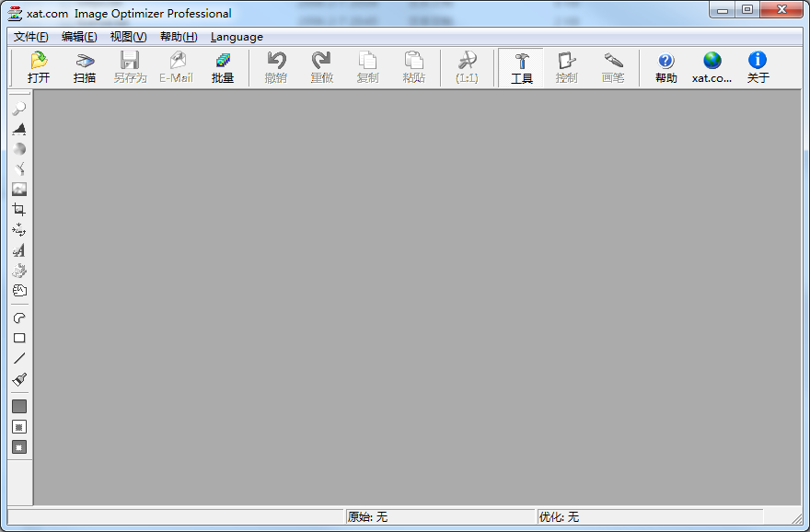Select the line drawing tool
This screenshot has width=810, height=532.
(19, 358)
